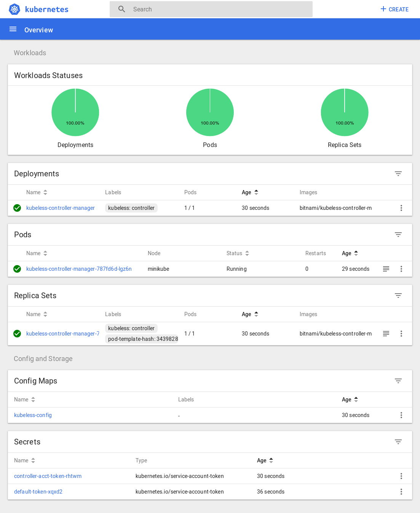Image resolution: width=420 pixels, height=513 pixels.
Task: Sort Config Maps by Name
Action: (x=25, y=400)
